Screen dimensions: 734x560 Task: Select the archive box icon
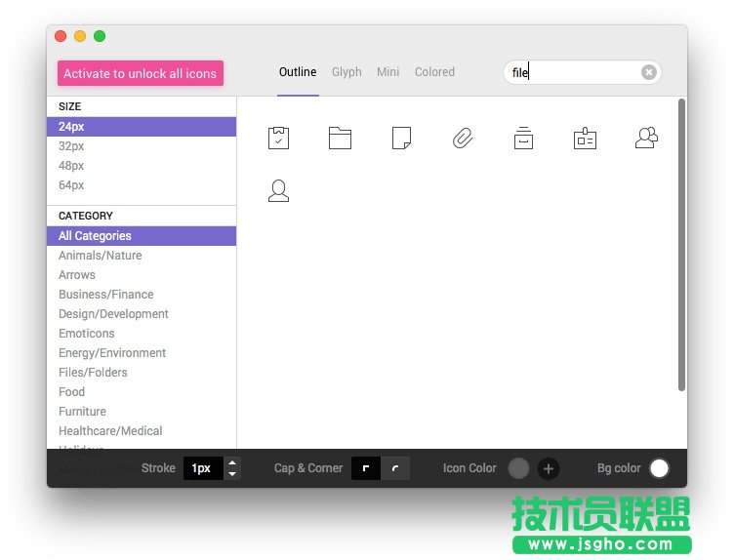coord(523,139)
